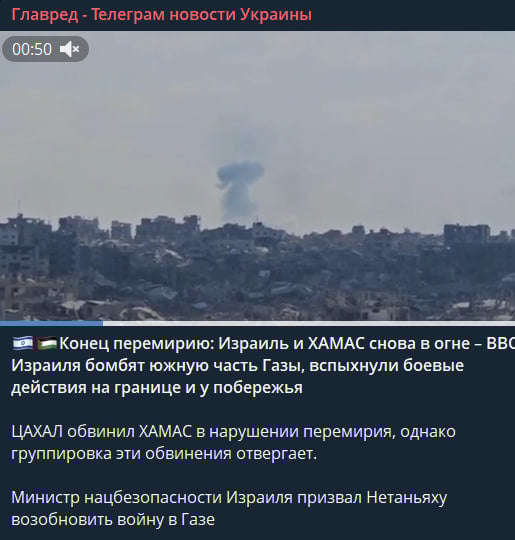Click the tall building at the video's right edge
The image size is (515, 540).
click(467, 235)
